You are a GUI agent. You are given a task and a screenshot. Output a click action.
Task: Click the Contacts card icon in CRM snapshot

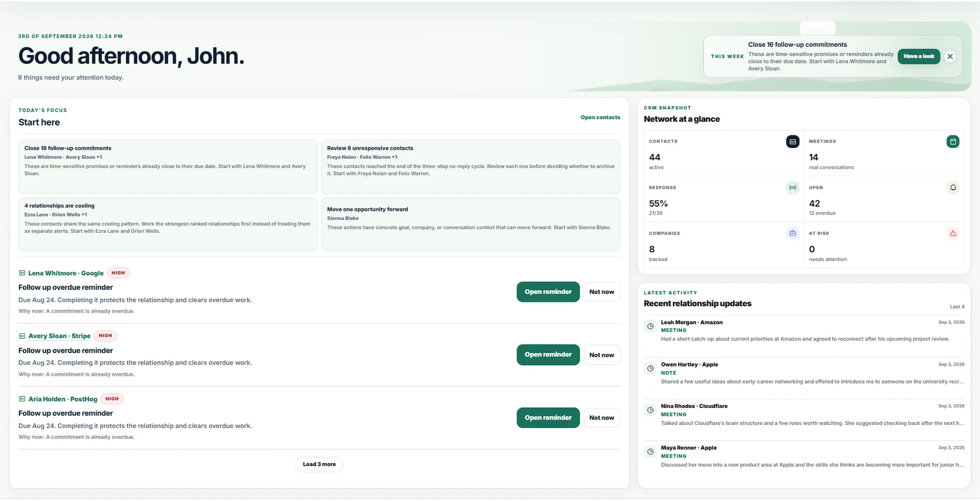[793, 141]
